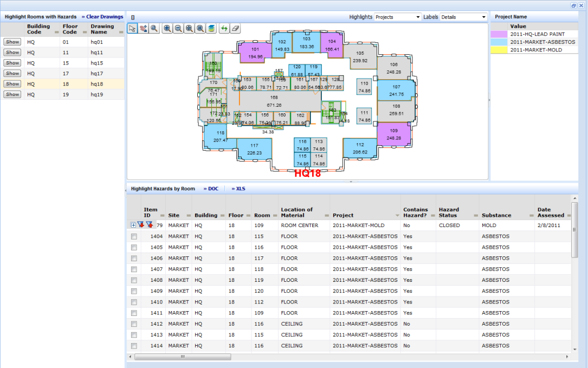Check the box for item 1411

point(134,313)
